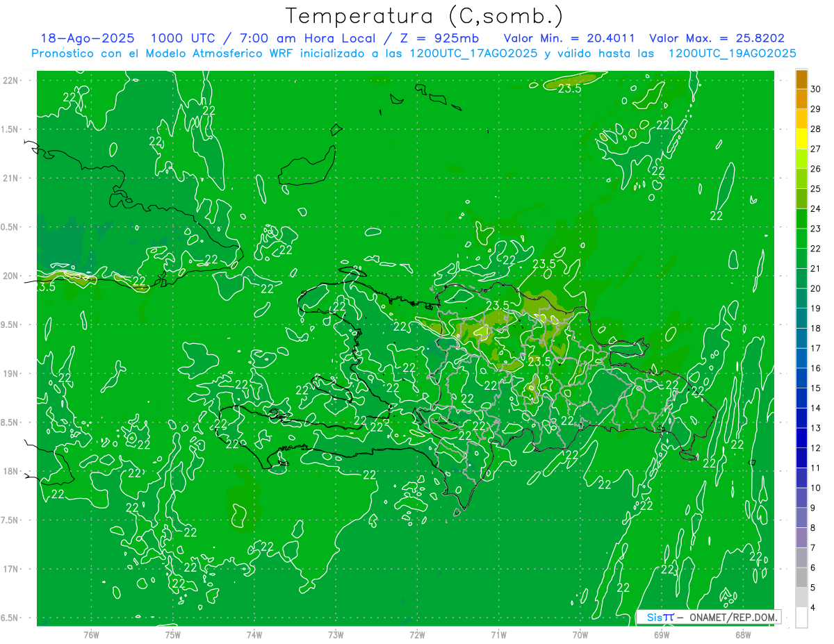
Task: Click the "68W" longitude axis label
Action: [x=742, y=635]
